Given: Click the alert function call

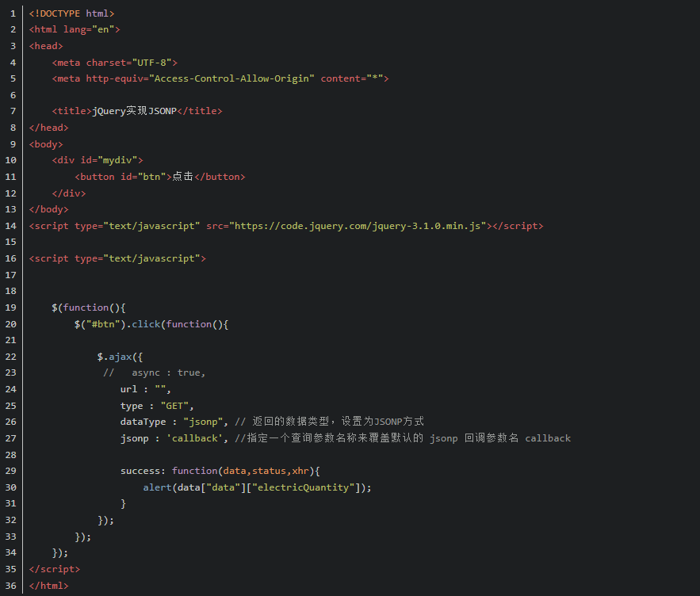Looking at the screenshot, I should pos(157,487).
